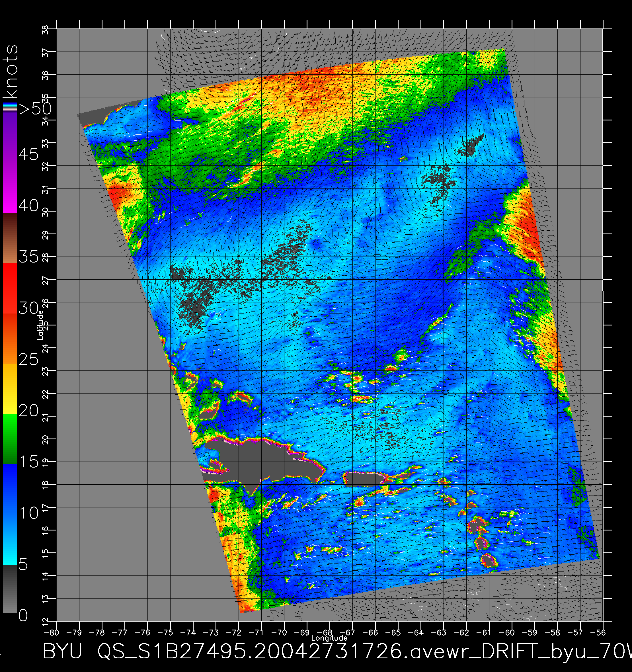
Task: Select the red 30–35 knots colorbar segment
Action: tap(10, 288)
